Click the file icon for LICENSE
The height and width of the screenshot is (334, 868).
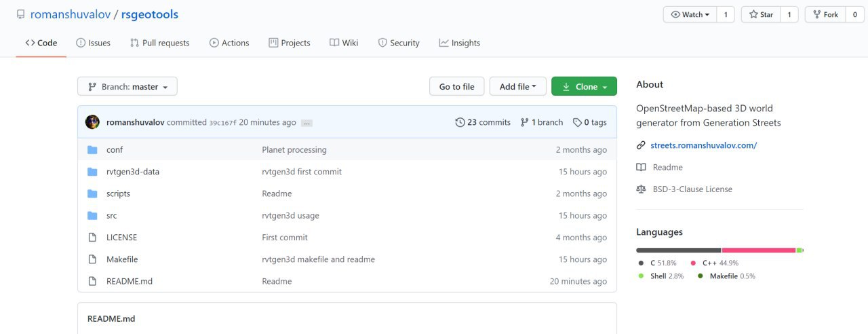click(92, 237)
